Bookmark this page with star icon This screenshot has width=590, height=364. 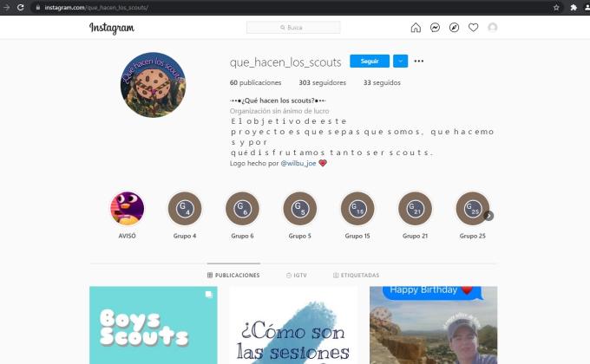[556, 7]
